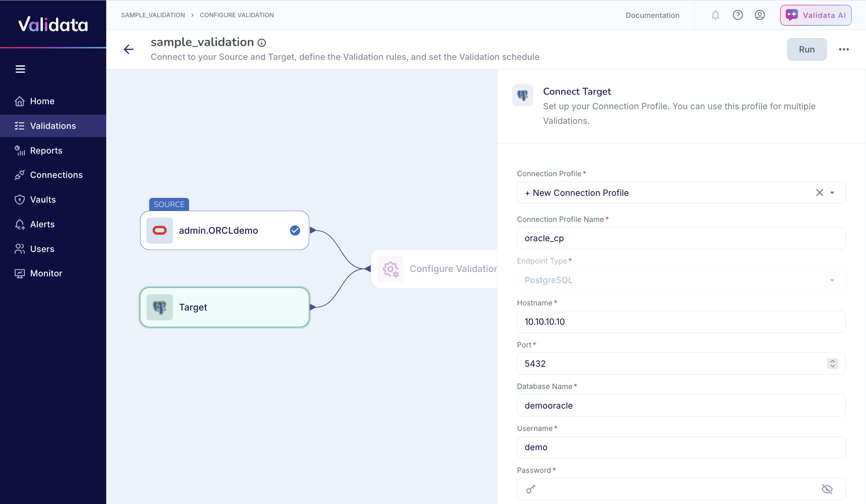Click the checkmark on admin.ORCLdemo node

[x=295, y=231]
